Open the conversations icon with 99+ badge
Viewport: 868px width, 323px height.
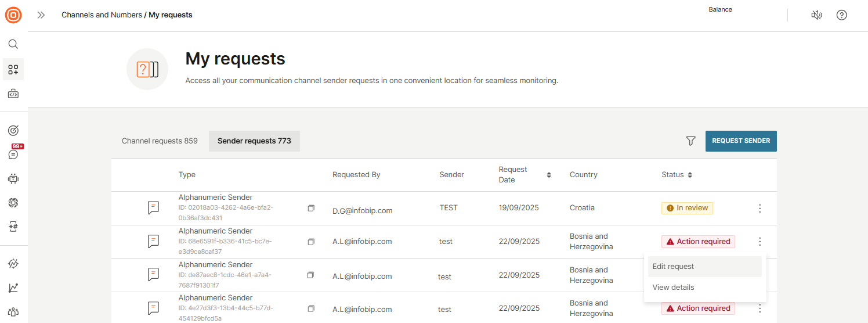coord(13,154)
